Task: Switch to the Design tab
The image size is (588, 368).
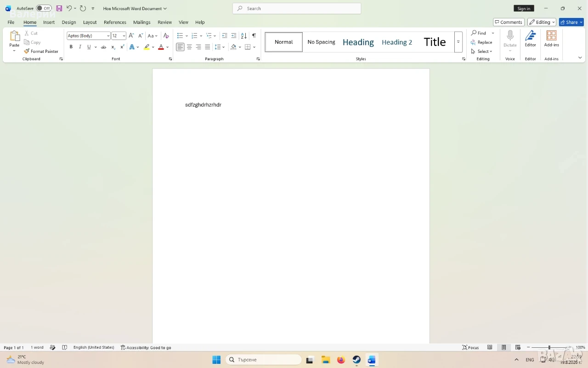Action: click(x=69, y=22)
